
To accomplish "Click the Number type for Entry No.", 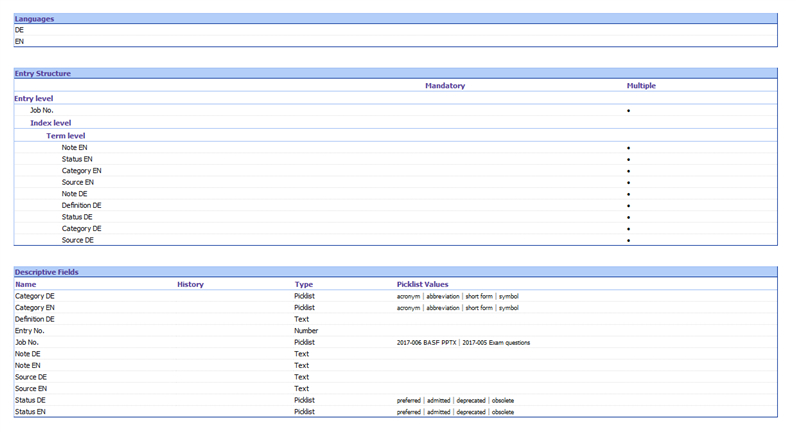I will [x=306, y=330].
